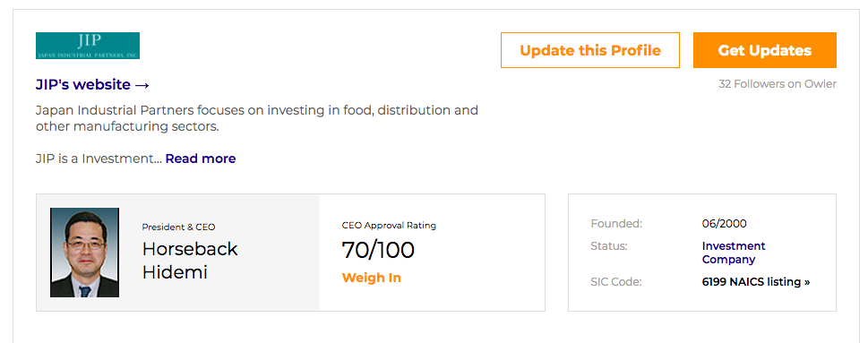Click the SIC Code label
868x343 pixels.
pyautogui.click(x=616, y=282)
